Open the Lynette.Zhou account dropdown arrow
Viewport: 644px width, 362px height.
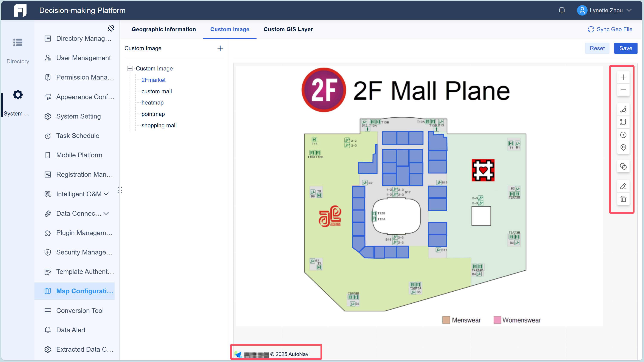pos(629,10)
